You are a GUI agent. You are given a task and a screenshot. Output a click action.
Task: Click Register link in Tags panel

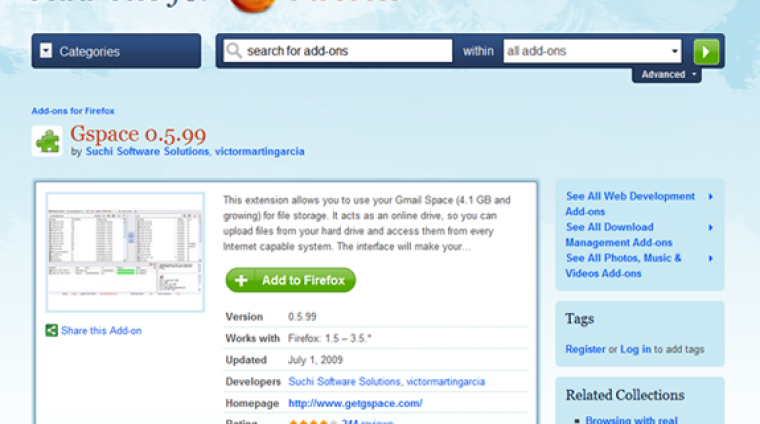point(585,349)
